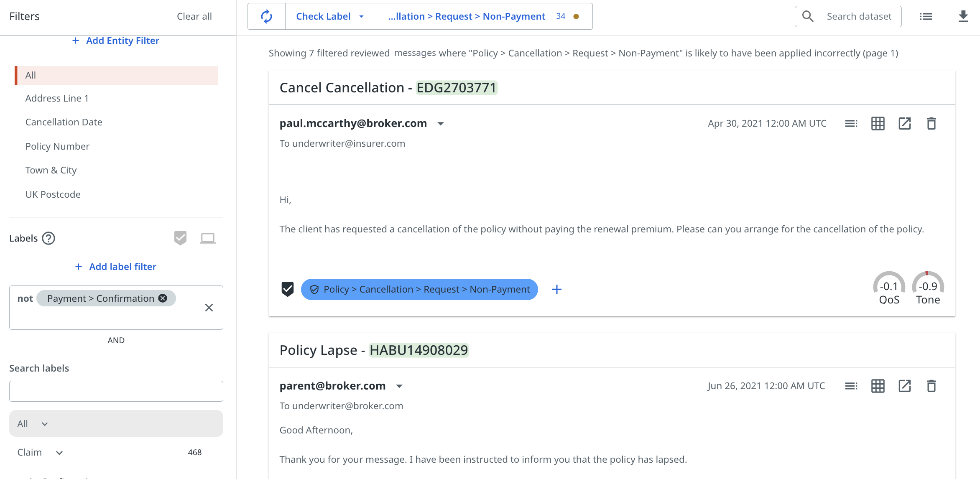Screen dimensions: 980x479
Task: Click the Search labels input field
Action: point(116,391)
